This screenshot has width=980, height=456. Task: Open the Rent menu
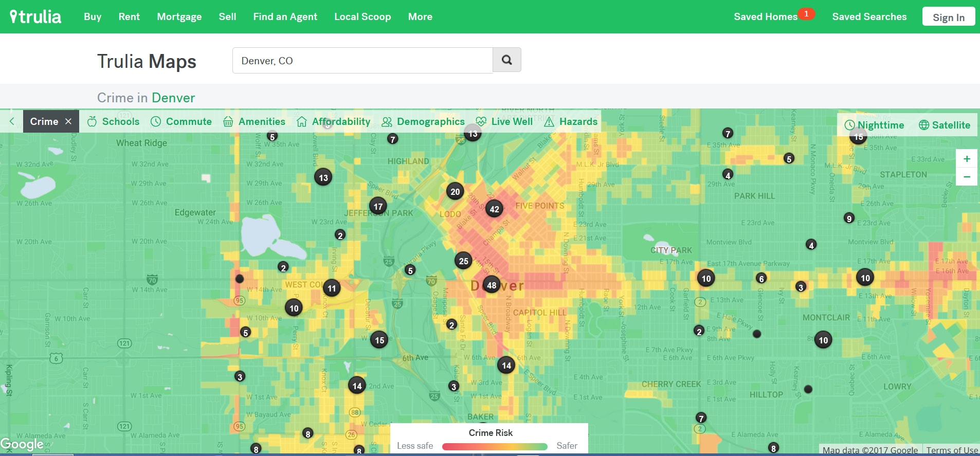[x=129, y=16]
